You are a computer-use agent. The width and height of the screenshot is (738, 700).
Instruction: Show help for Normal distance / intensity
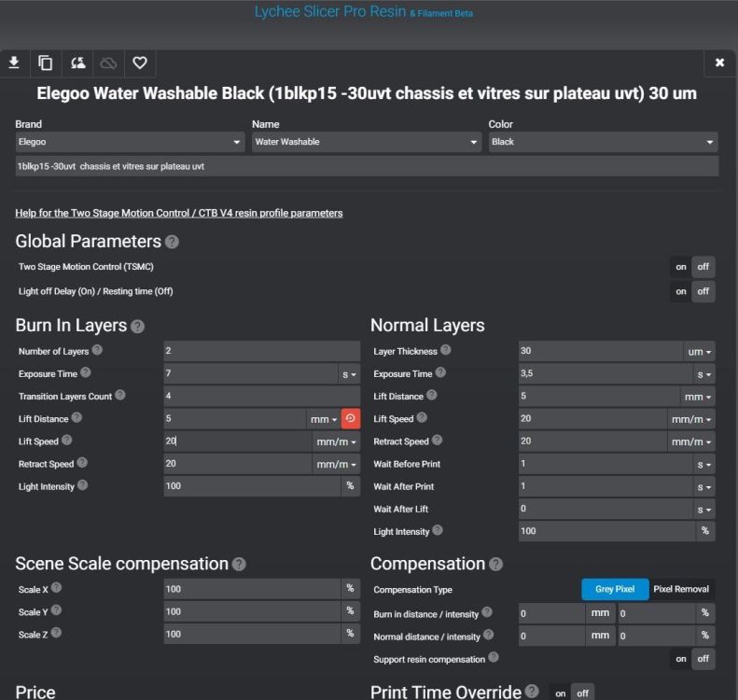[x=489, y=635]
